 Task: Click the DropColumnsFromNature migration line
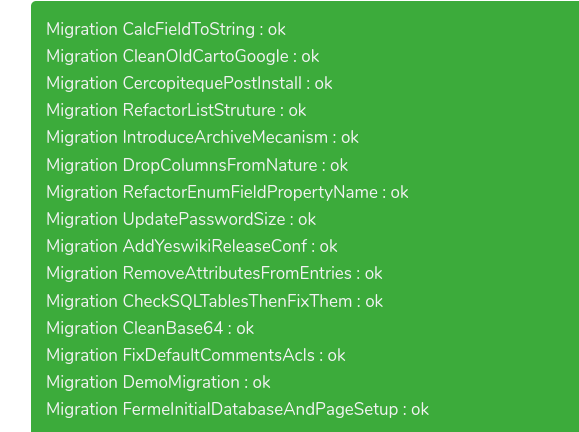pos(197,165)
